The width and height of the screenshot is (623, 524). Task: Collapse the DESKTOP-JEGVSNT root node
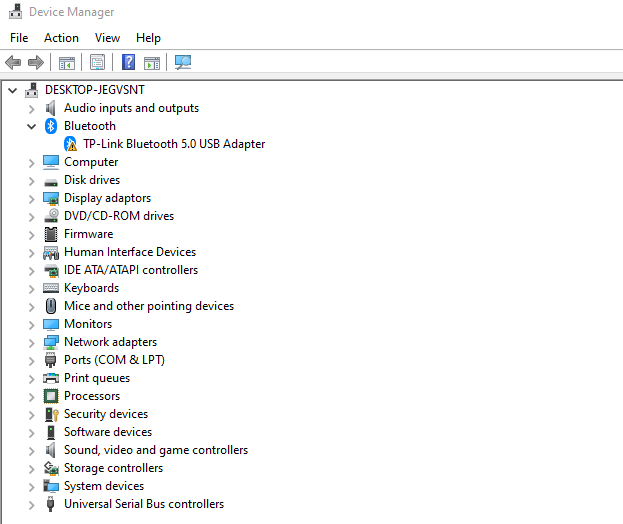[x=13, y=91]
